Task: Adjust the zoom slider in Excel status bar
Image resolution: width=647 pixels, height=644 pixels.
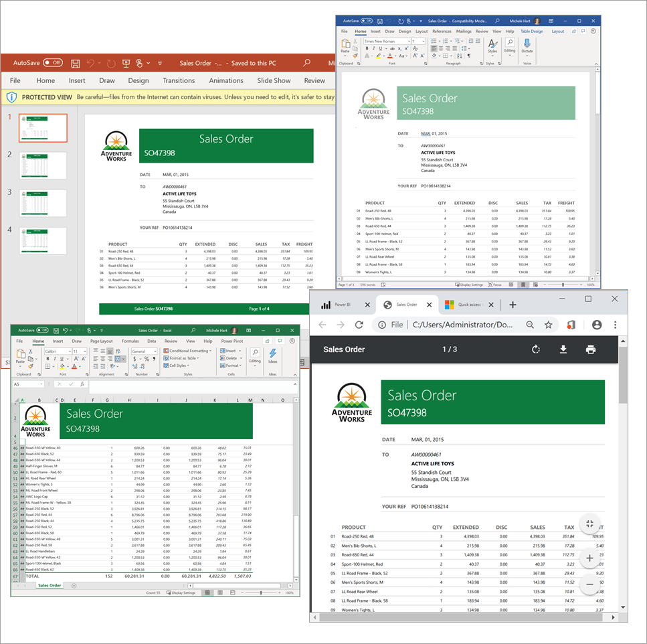Action: (x=261, y=593)
